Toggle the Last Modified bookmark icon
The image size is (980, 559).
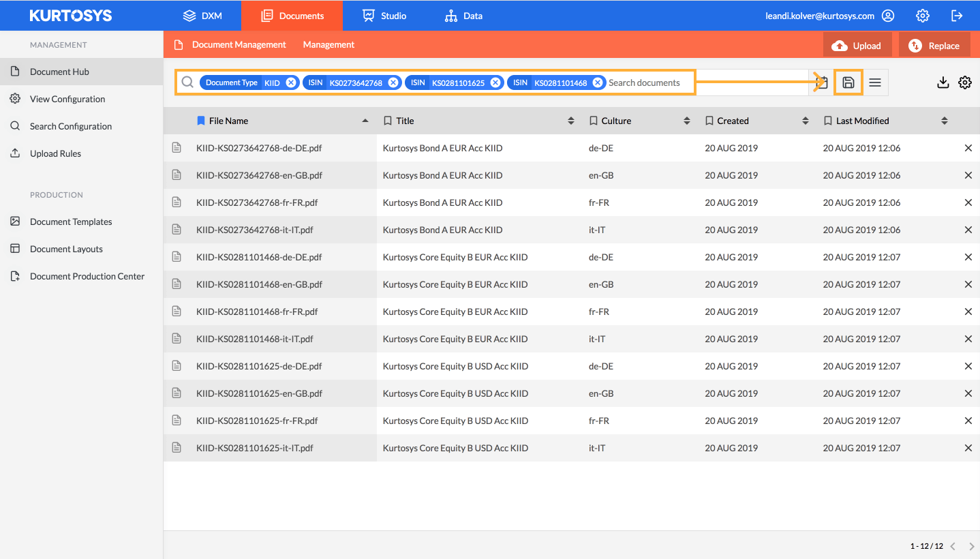click(x=827, y=121)
